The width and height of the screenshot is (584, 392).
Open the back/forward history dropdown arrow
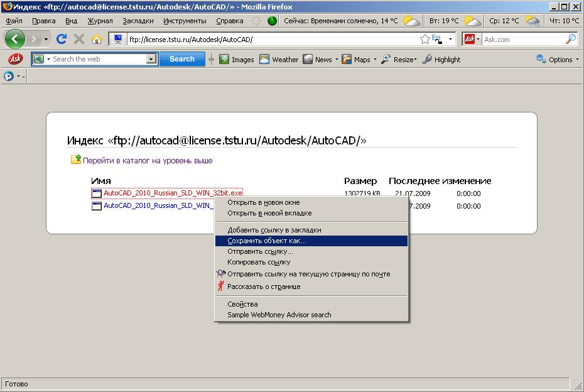[46, 39]
